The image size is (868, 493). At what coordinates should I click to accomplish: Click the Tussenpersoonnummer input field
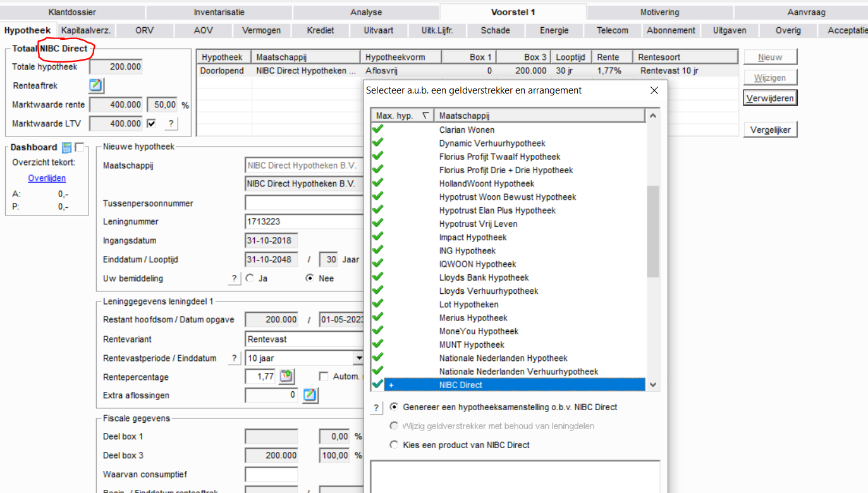[x=305, y=203]
